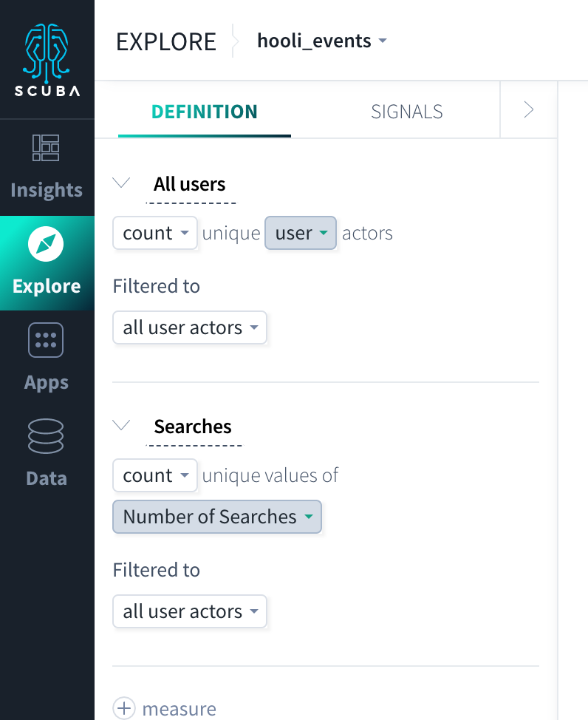Screen dimensions: 588x720
Task: Open the user actor dropdown
Action: 301,233
